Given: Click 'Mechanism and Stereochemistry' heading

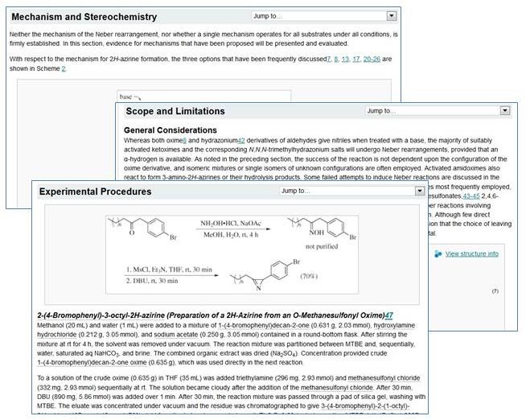Looking at the screenshot, I should [x=84, y=17].
